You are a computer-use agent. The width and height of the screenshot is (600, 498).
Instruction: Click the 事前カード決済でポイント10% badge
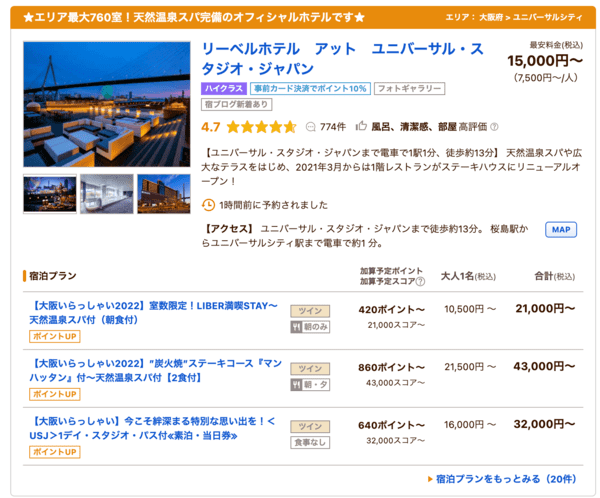click(x=310, y=88)
